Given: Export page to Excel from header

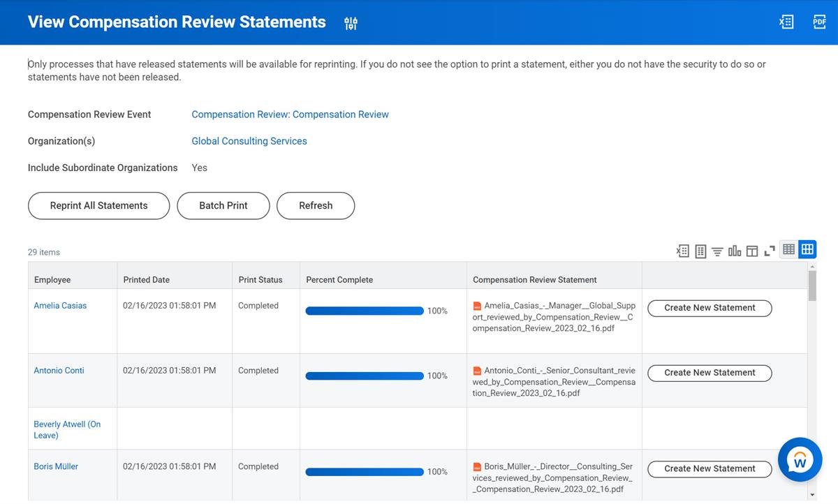Looking at the screenshot, I should (786, 22).
